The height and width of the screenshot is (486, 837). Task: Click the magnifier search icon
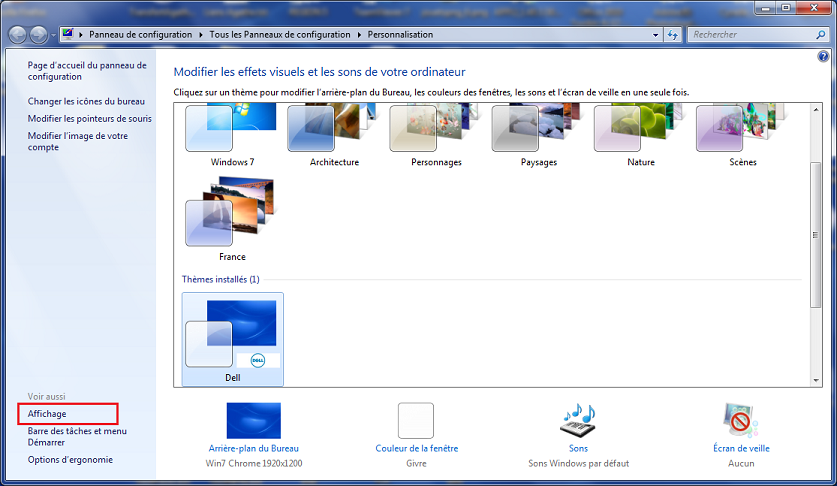820,35
